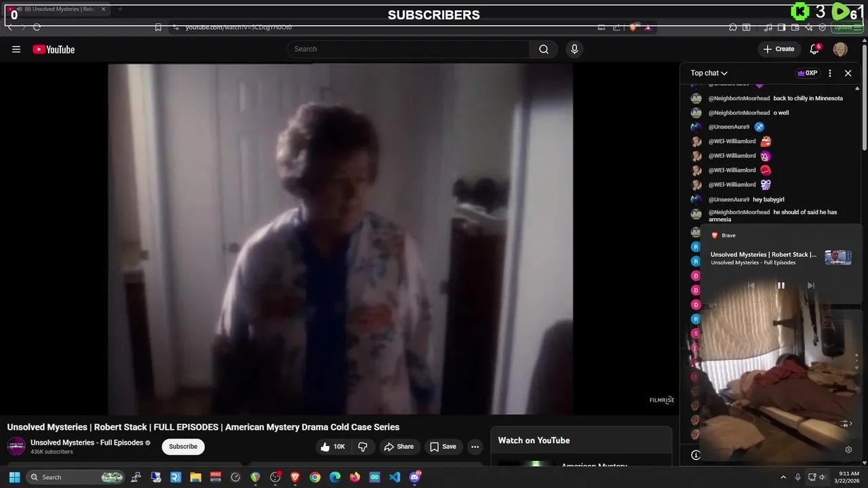Open live chat three-dot options menu
The image size is (868, 488).
click(830, 73)
